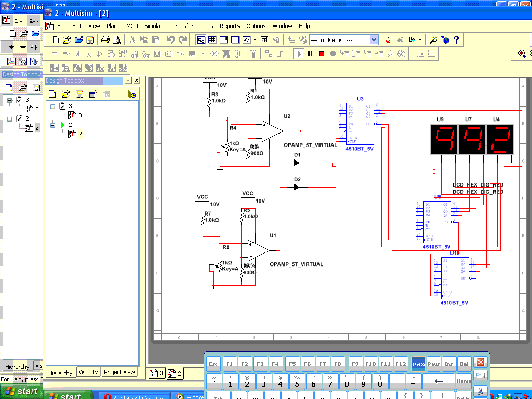Image resolution: width=532 pixels, height=399 pixels.
Task: Toggle checkbox beside design 3 in front toolbox
Action: [x=62, y=106]
